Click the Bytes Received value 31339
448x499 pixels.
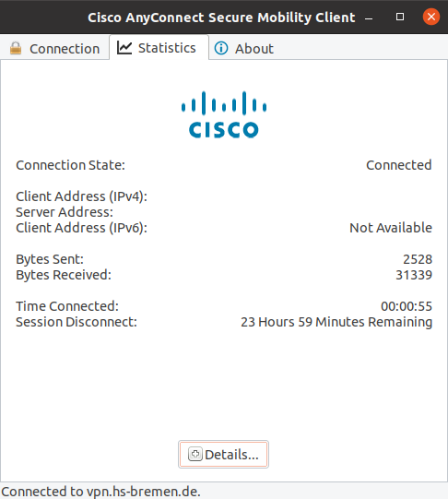tap(414, 275)
